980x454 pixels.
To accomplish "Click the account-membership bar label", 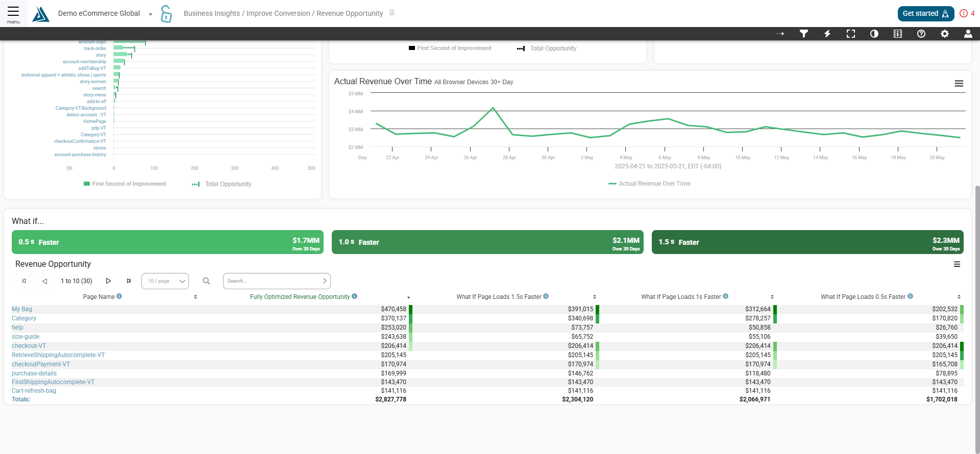I will point(84,62).
